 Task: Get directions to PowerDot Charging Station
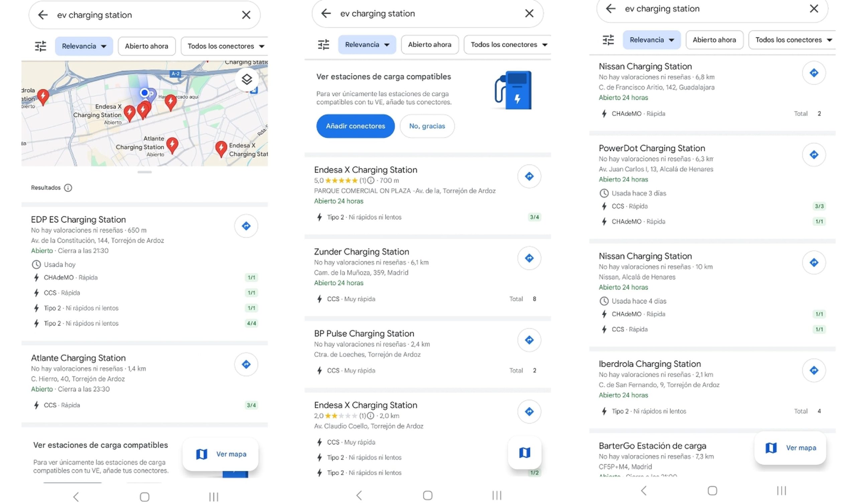coord(814,154)
